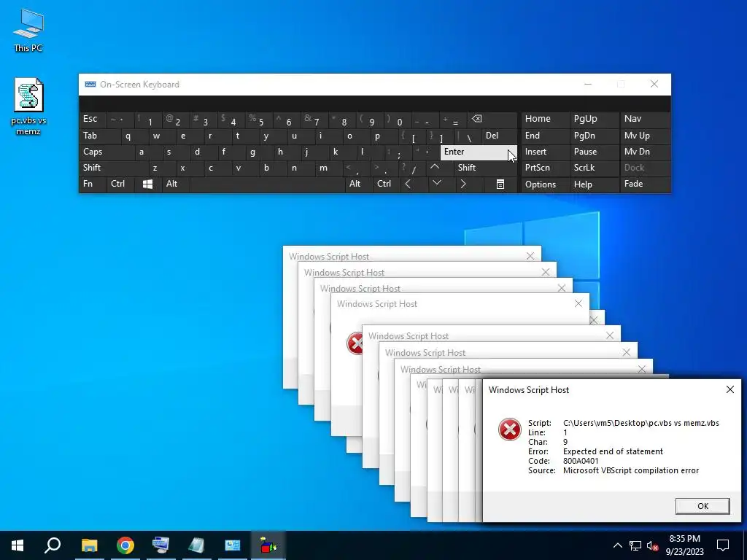This screenshot has width=747, height=560.
Task: Click the Mv Dn key
Action: coord(645,152)
